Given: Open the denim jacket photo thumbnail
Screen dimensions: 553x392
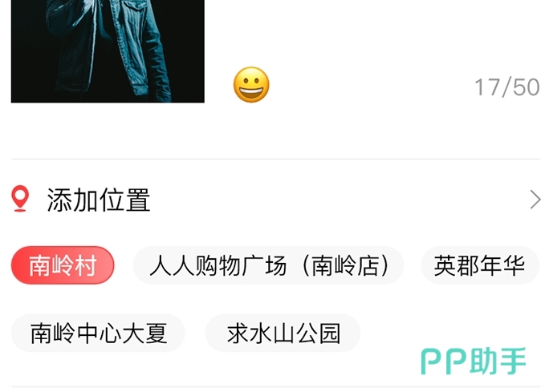Looking at the screenshot, I should click(108, 51).
